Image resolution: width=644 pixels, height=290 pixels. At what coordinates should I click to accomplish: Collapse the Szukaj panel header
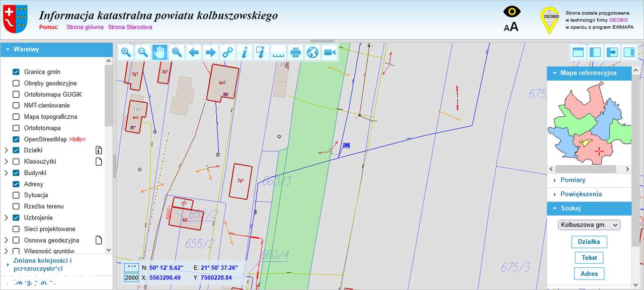pyautogui.click(x=589, y=208)
